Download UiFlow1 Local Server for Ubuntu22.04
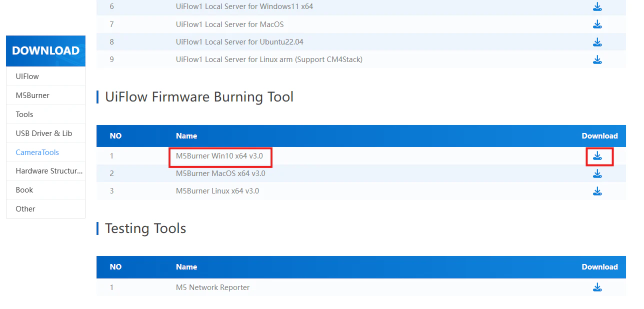This screenshot has width=644, height=309. pos(597,42)
